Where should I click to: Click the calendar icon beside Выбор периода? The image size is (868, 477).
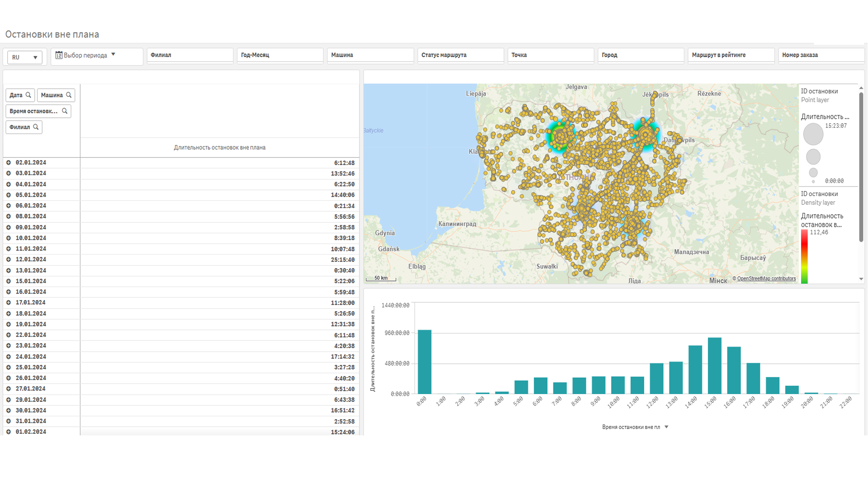point(59,55)
